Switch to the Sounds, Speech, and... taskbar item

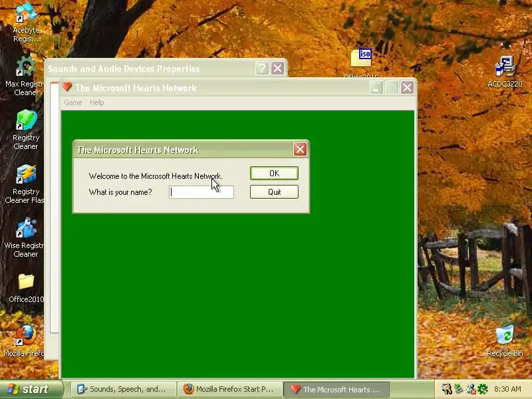[x=124, y=389]
